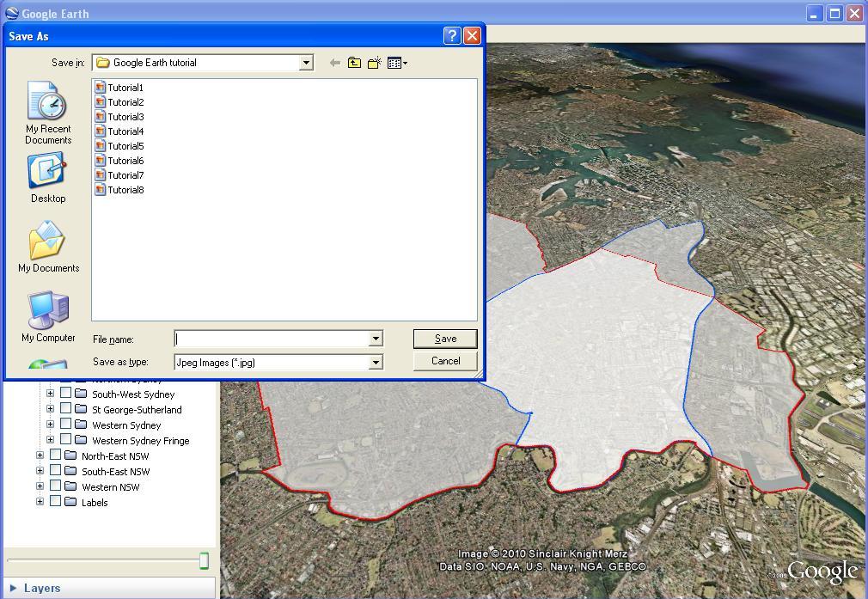Check the South-East NSW checkbox

(55, 471)
